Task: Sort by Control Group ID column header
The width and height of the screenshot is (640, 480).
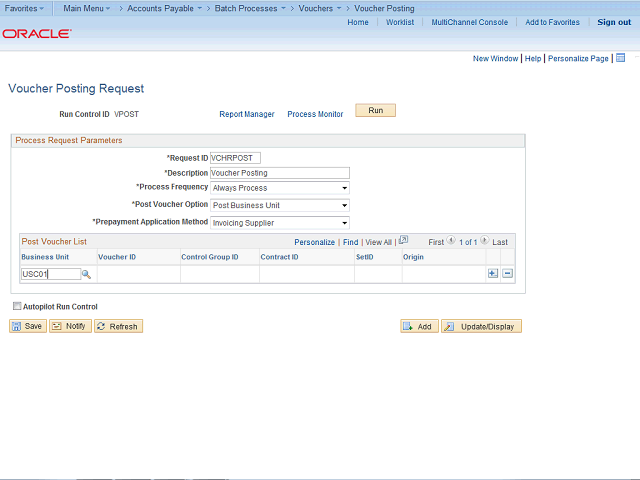Action: click(x=210, y=257)
